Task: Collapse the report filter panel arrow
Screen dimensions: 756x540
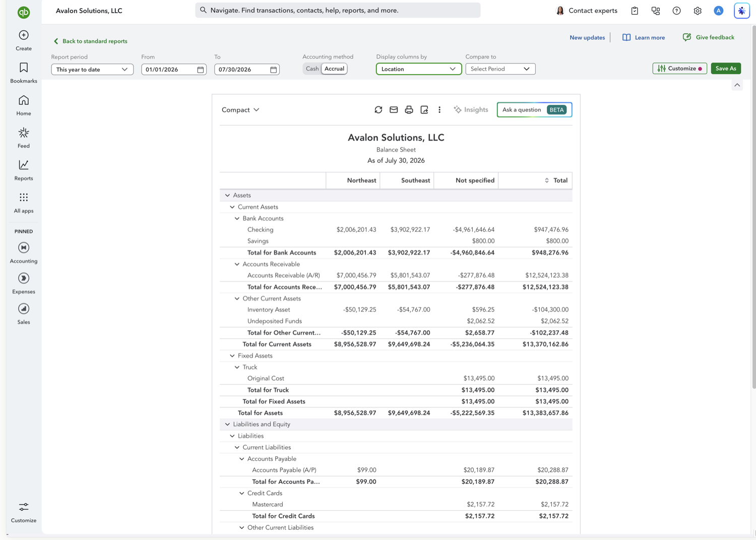Action: [737, 85]
